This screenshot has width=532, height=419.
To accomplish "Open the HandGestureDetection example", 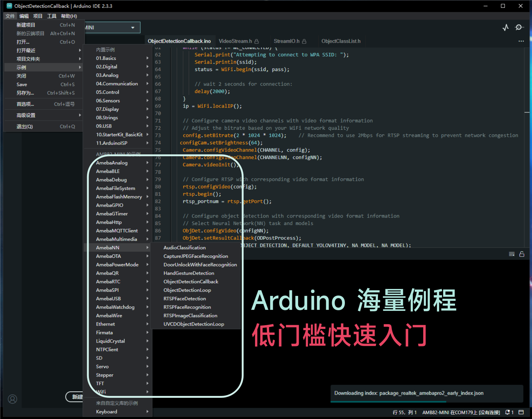I will pyautogui.click(x=196, y=273).
